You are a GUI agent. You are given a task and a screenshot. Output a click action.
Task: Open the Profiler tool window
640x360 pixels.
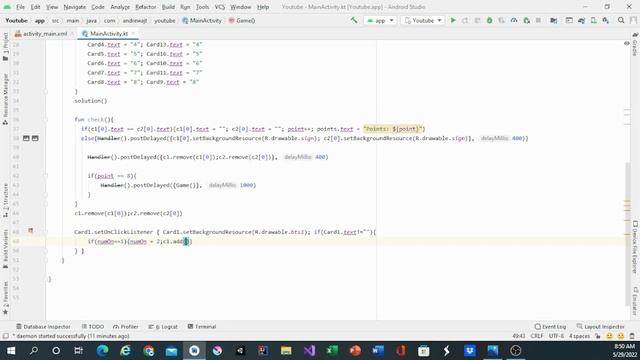click(x=126, y=327)
